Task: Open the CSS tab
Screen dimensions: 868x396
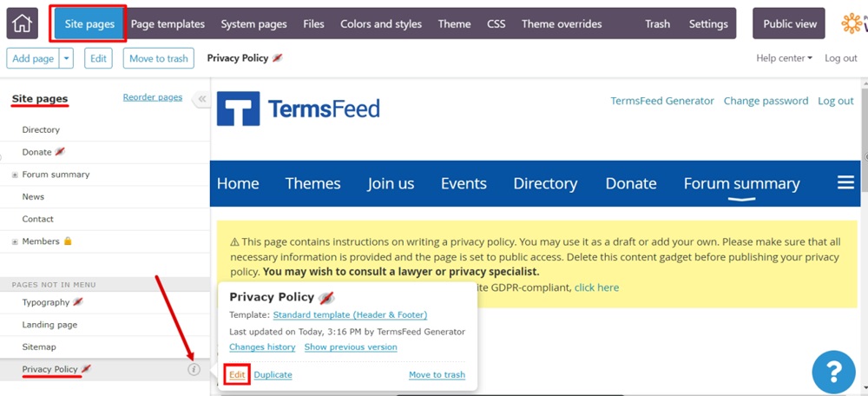Action: (x=496, y=23)
